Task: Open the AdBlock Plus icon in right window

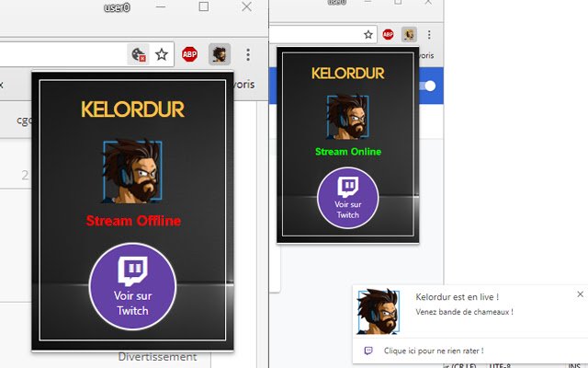Action: click(x=388, y=35)
